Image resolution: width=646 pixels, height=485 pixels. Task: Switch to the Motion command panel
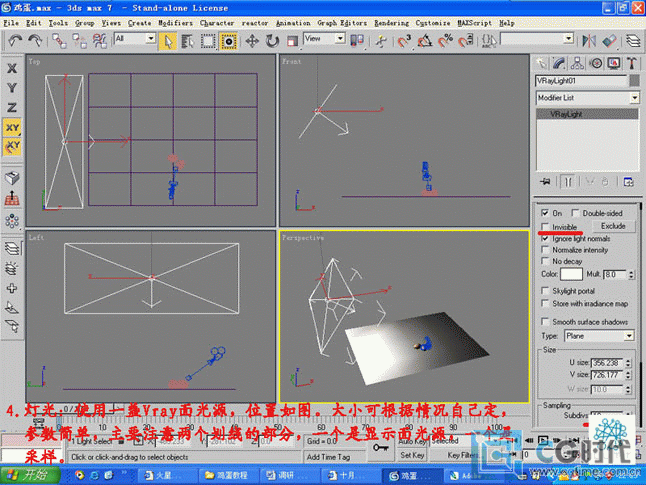(596, 63)
